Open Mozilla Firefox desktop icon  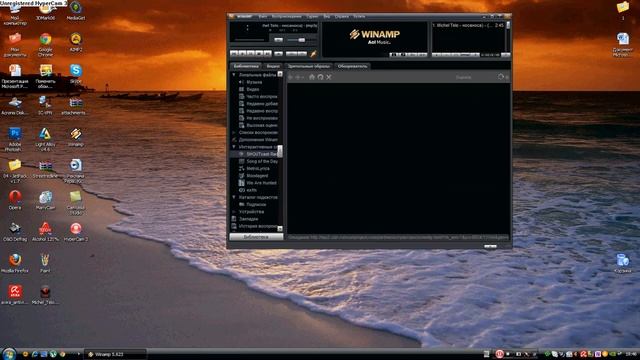[15, 263]
